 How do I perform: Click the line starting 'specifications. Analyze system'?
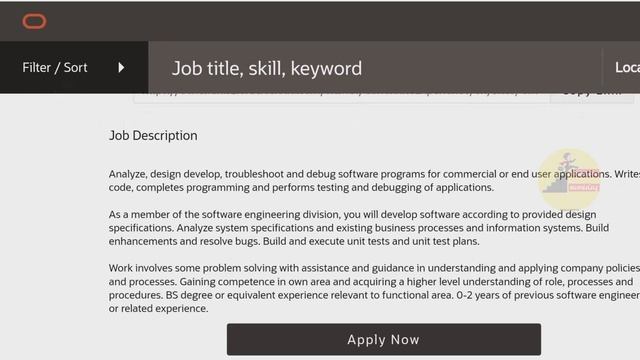point(359,228)
